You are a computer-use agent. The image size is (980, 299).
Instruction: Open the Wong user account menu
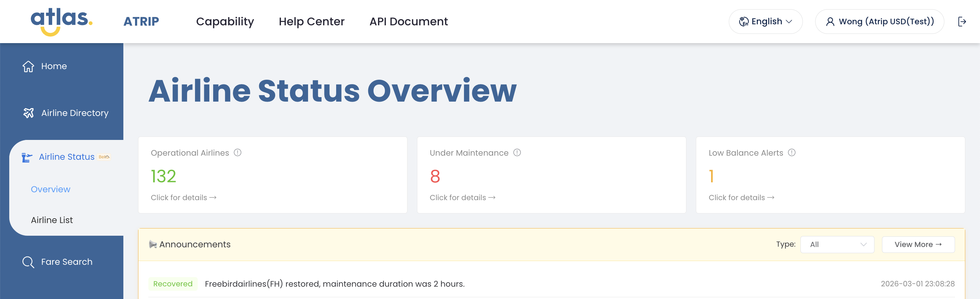[x=879, y=22]
